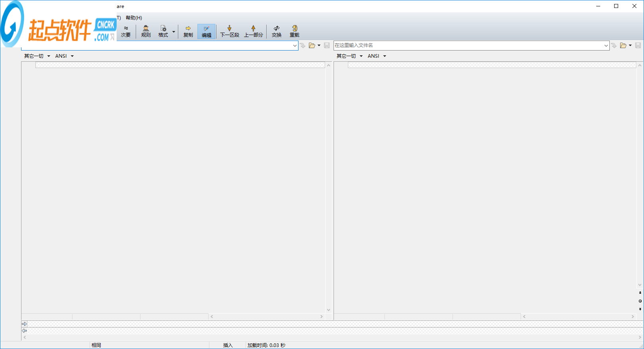644x349 pixels.
Task: Open the left pane ANSI encoding dropdown
Action: pos(64,56)
